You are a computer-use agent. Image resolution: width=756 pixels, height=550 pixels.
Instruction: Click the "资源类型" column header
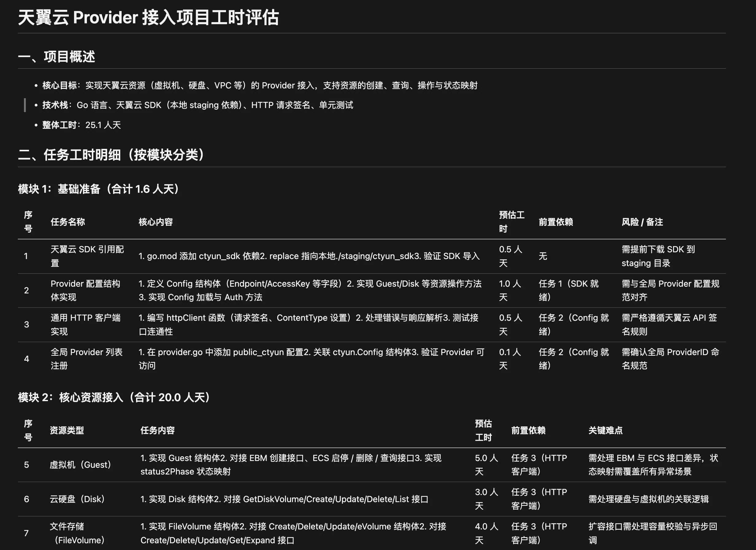67,430
